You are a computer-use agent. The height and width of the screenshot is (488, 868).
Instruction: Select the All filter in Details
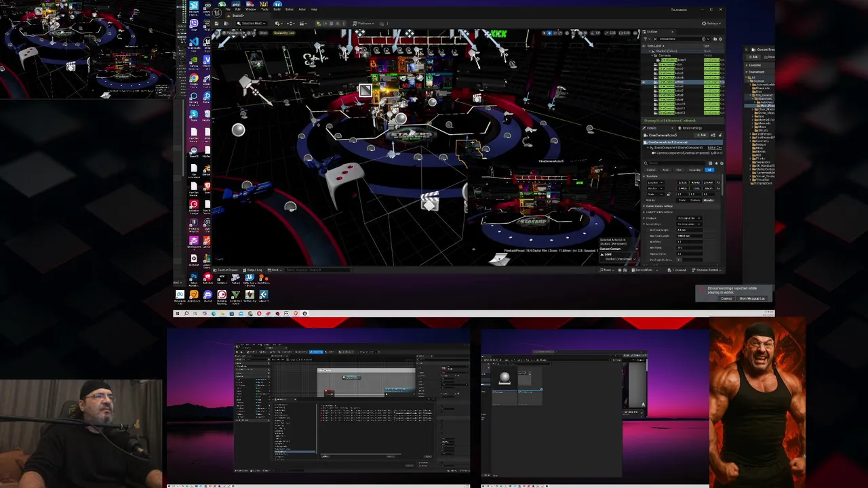coord(709,170)
